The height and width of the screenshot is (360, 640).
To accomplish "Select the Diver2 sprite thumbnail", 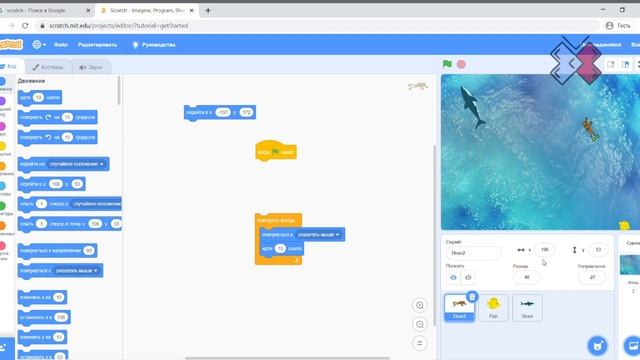I will point(460,307).
